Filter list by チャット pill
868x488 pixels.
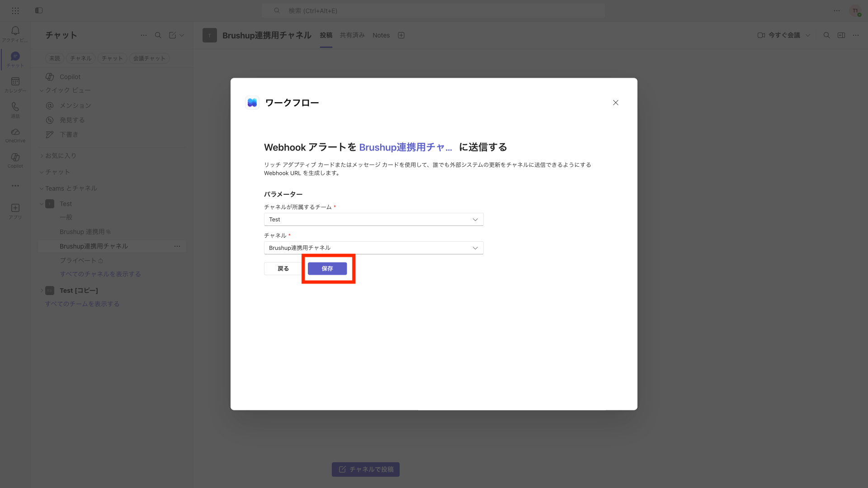coord(112,58)
